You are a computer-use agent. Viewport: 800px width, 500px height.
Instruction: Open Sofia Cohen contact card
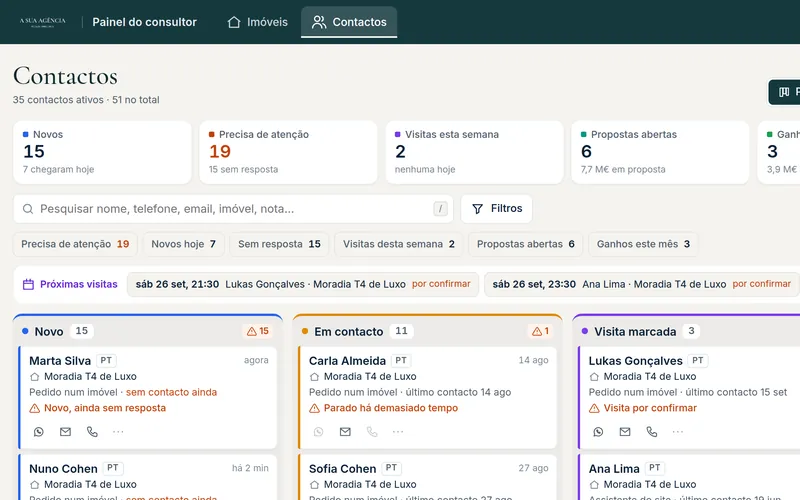(428, 477)
